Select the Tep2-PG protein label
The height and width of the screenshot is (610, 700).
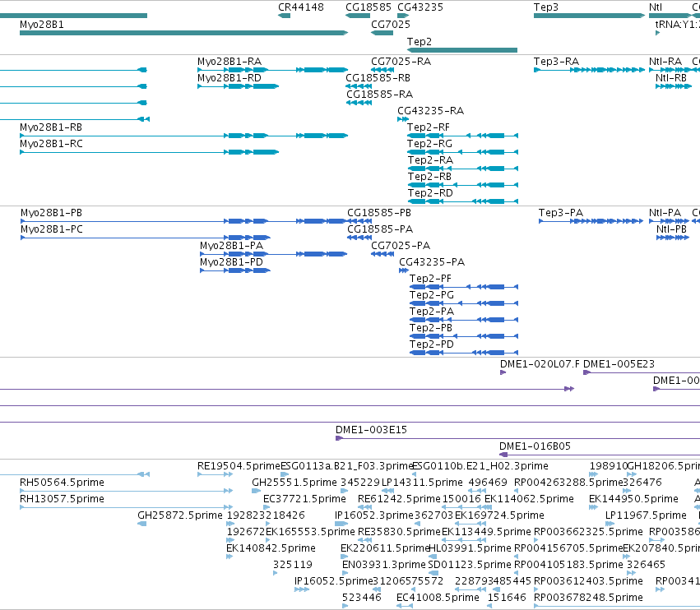tap(431, 295)
